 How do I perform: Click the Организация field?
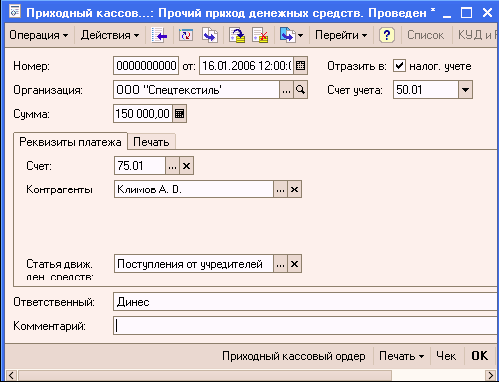click(x=196, y=90)
